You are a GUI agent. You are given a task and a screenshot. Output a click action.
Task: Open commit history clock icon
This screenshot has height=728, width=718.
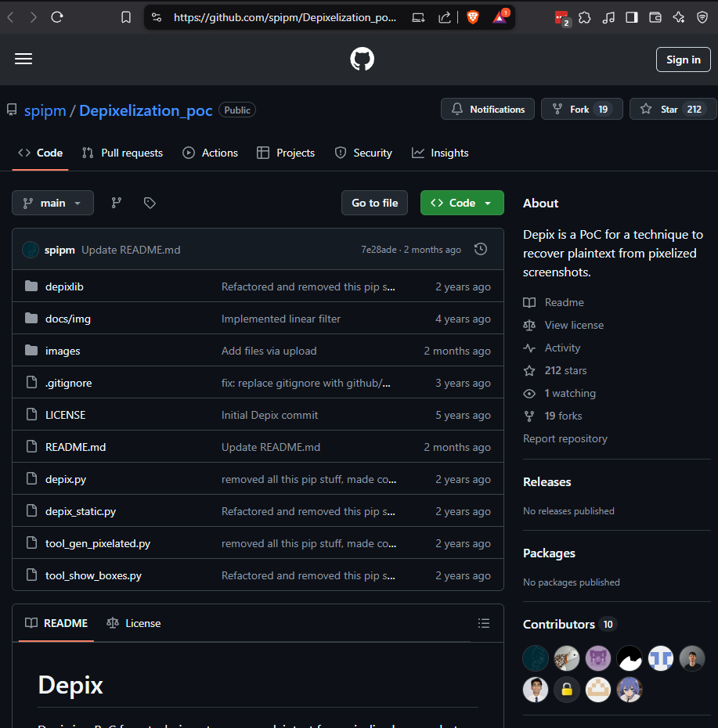(481, 249)
